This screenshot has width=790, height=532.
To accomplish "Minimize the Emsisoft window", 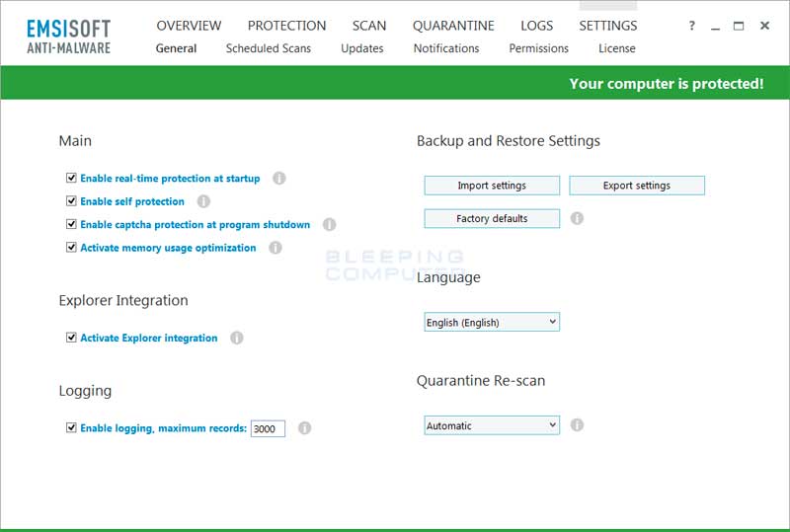I will [x=715, y=27].
